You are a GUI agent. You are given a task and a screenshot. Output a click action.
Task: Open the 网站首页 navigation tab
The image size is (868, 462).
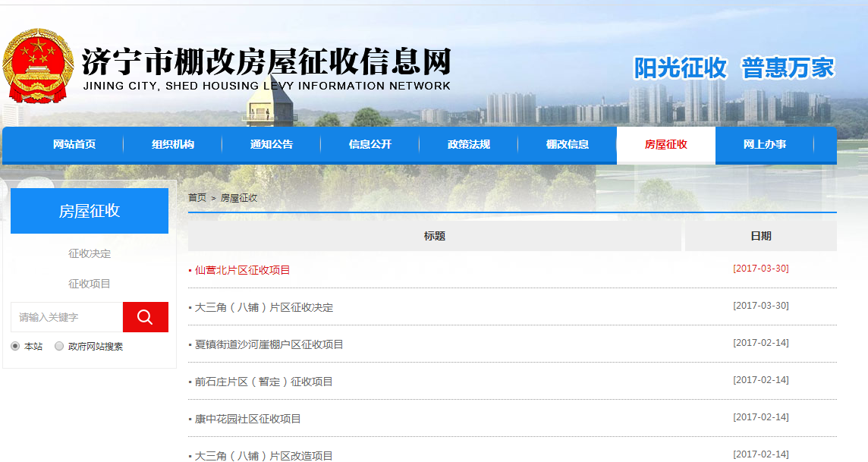pos(74,144)
